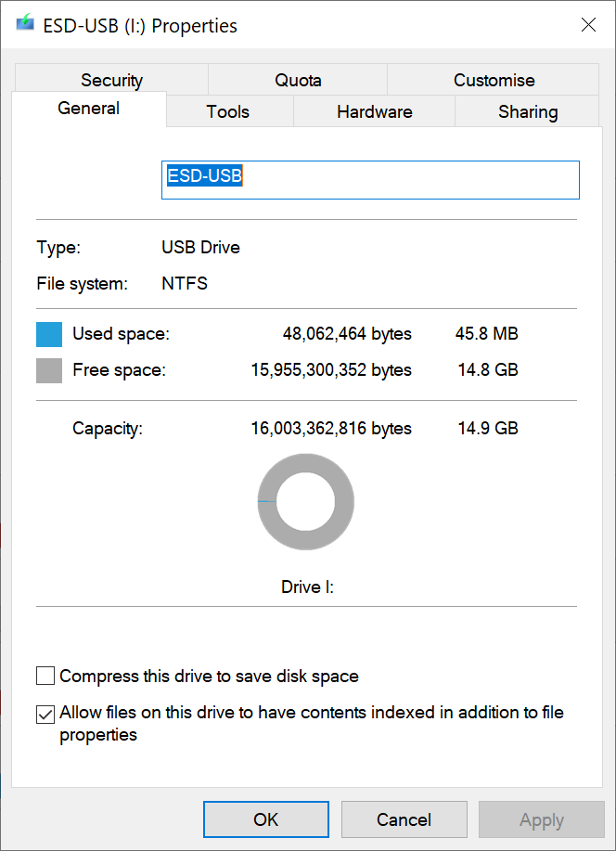Click the drive icon in title bar
616x851 pixels.
(x=25, y=23)
